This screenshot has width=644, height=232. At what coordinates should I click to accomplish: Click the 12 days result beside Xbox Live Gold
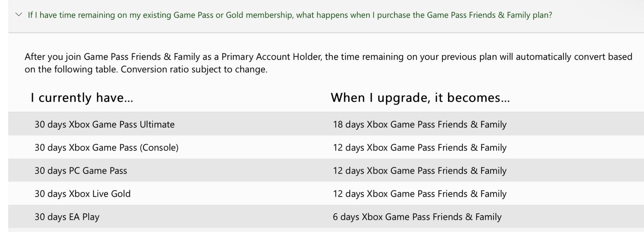point(419,194)
